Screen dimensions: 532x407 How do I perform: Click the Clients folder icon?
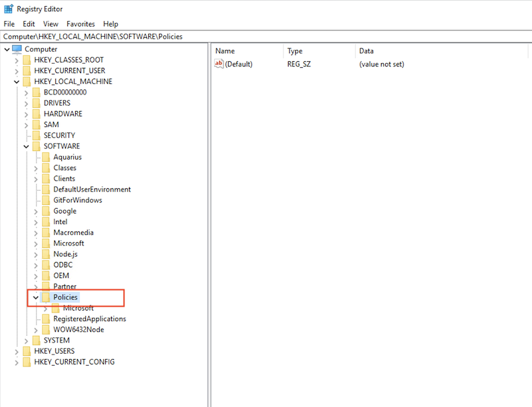coord(46,179)
